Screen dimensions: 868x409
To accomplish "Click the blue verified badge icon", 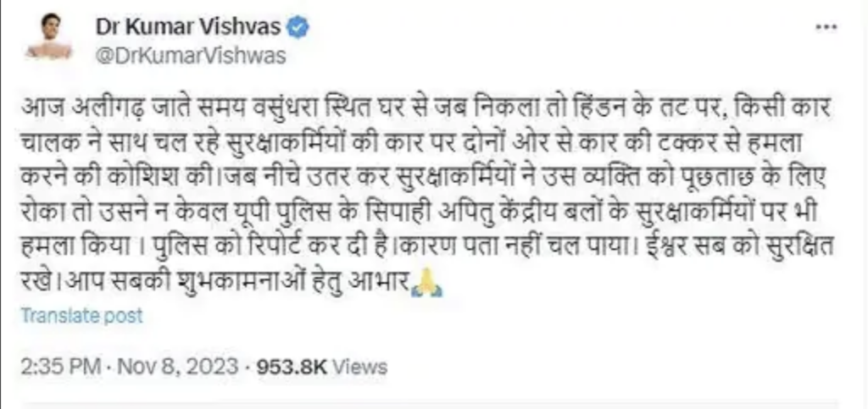I will coord(298,28).
